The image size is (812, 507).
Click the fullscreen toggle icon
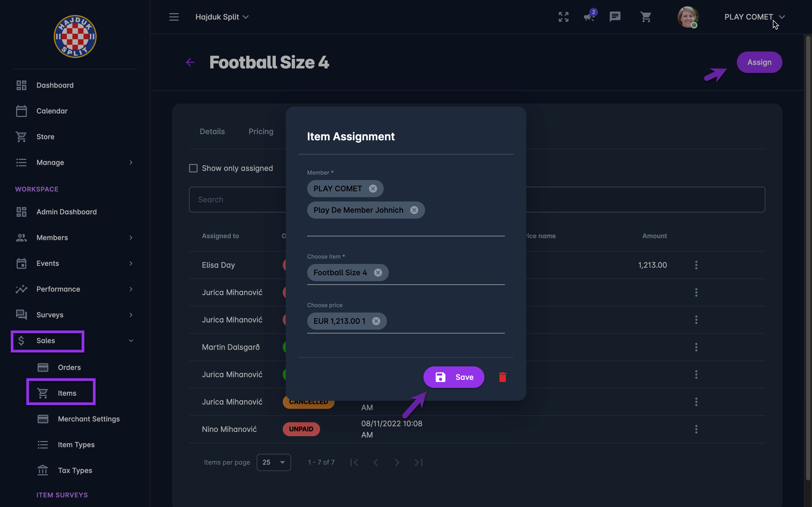point(563,17)
